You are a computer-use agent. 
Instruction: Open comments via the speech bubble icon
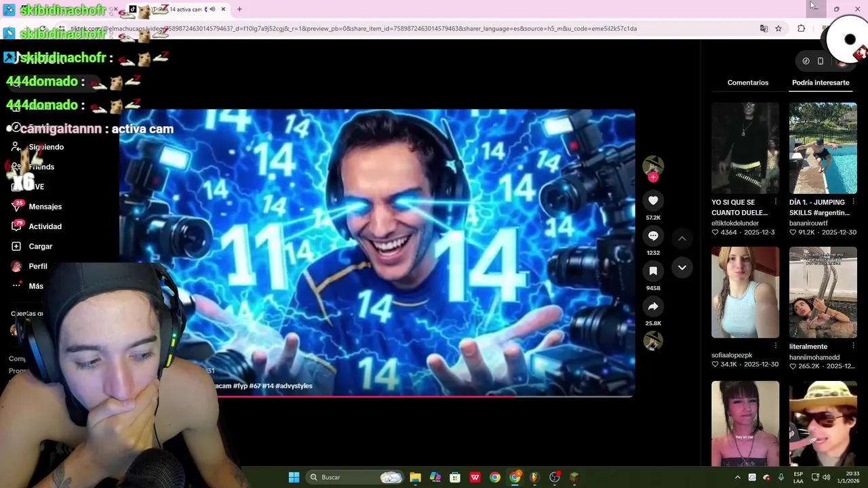pos(653,236)
